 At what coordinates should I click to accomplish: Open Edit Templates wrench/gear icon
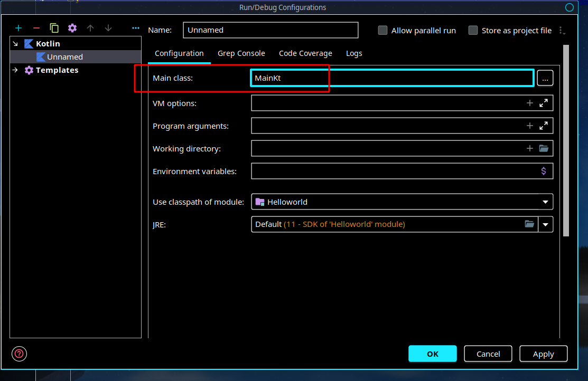(x=72, y=28)
